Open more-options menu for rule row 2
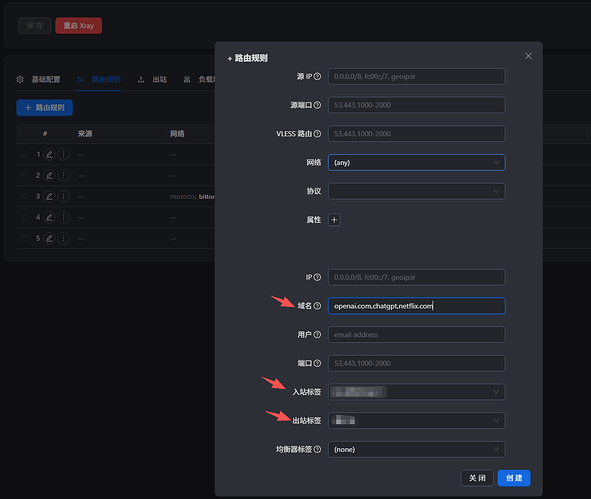 (x=64, y=176)
